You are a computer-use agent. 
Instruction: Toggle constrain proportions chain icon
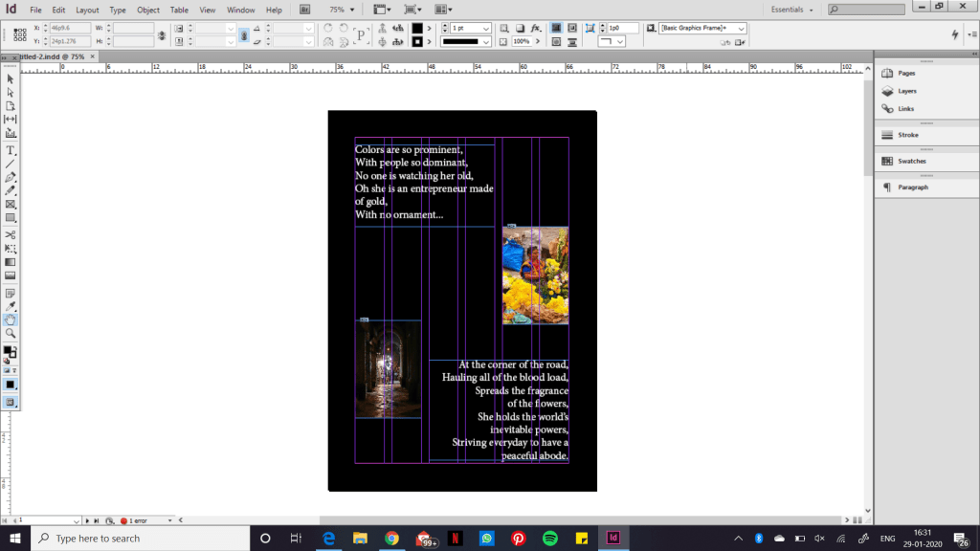[x=161, y=35]
